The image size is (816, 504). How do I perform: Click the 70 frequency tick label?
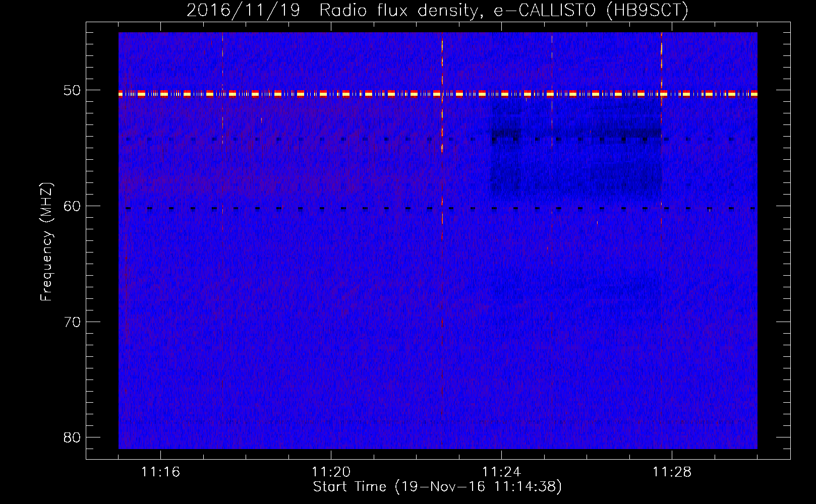(72, 322)
